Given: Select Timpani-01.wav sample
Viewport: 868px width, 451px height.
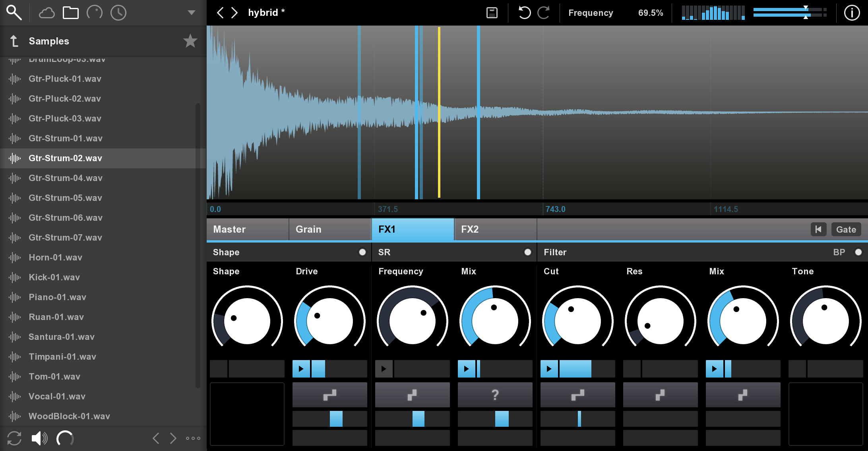Looking at the screenshot, I should tap(99, 357).
